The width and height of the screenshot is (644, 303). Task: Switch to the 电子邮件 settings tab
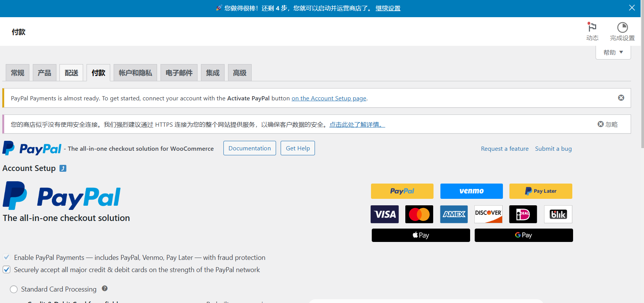point(179,73)
